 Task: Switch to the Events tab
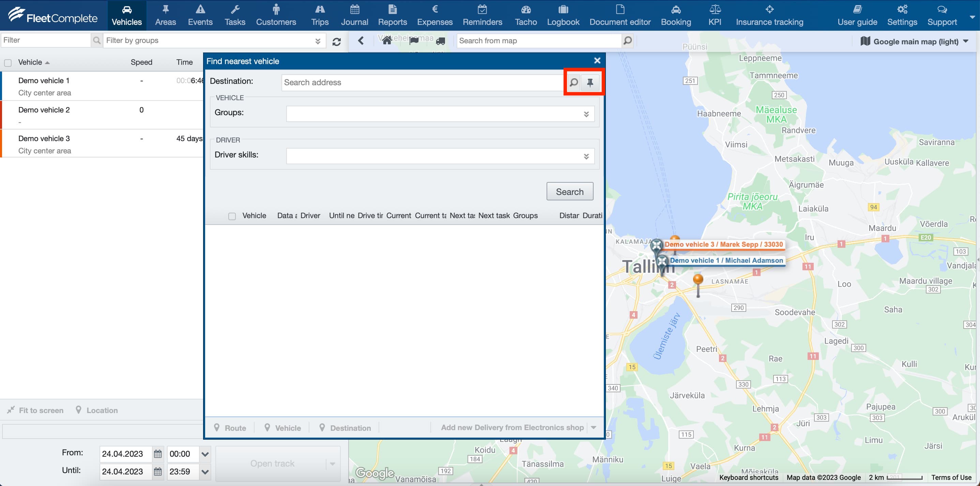click(x=200, y=15)
